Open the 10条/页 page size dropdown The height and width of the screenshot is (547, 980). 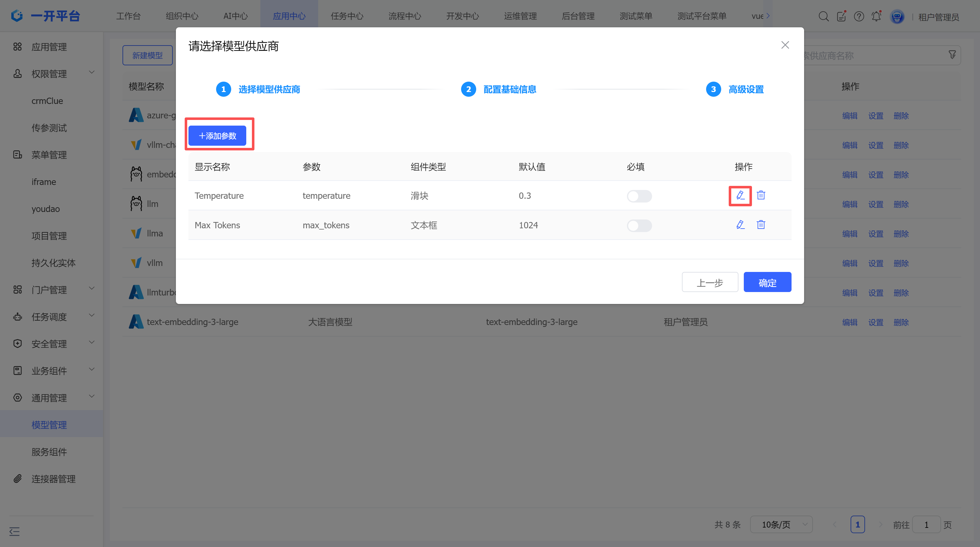coord(781,525)
